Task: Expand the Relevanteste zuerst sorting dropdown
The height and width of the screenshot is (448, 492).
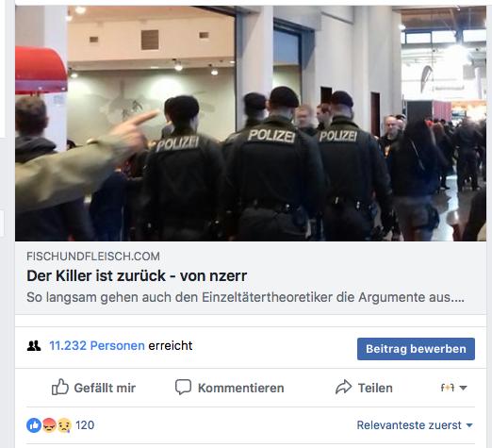Action: click(x=415, y=425)
